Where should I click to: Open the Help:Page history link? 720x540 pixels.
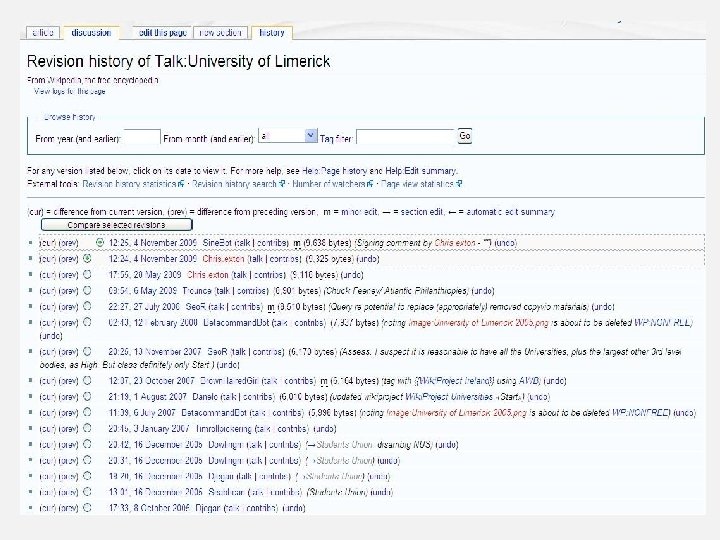pyautogui.click(x=335, y=171)
